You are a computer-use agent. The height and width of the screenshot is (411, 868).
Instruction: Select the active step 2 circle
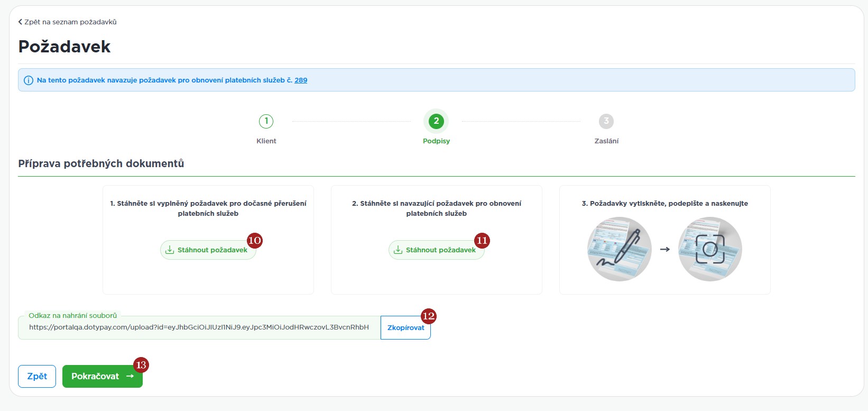(436, 121)
